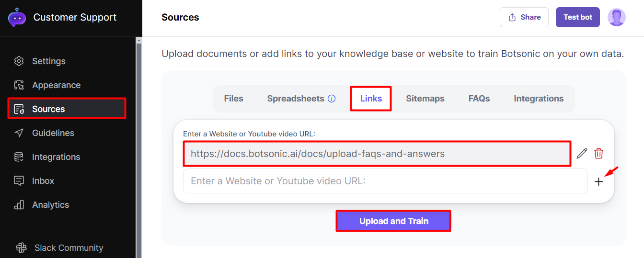
Task: Open the user profile avatar
Action: tap(616, 17)
